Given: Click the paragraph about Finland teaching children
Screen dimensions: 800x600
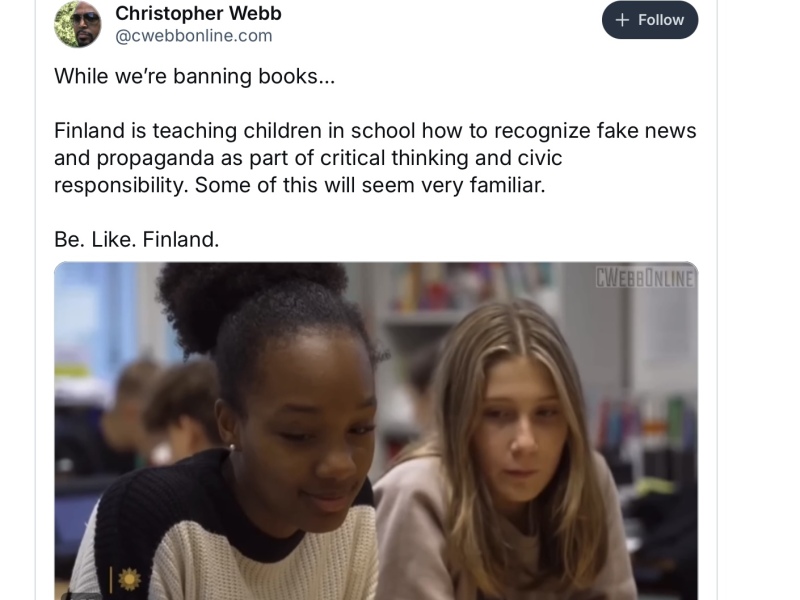Looking at the screenshot, I should 375,158.
